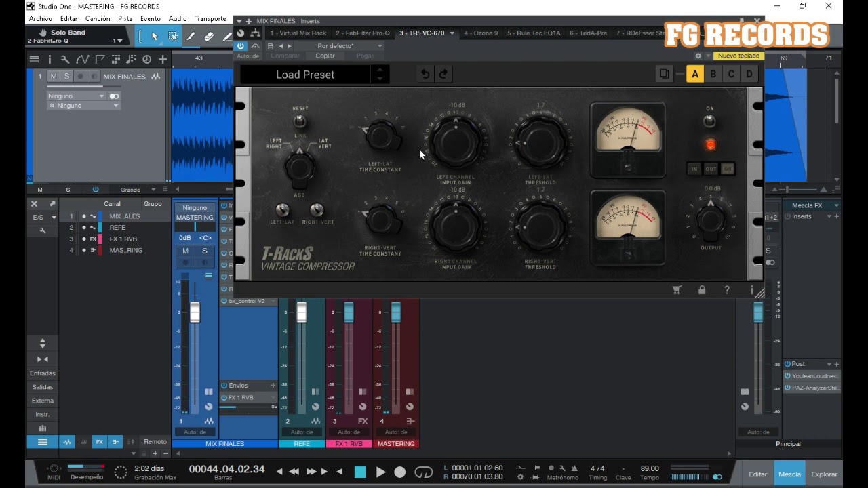
Task: Open the tempo track clock icon
Action: click(146, 60)
